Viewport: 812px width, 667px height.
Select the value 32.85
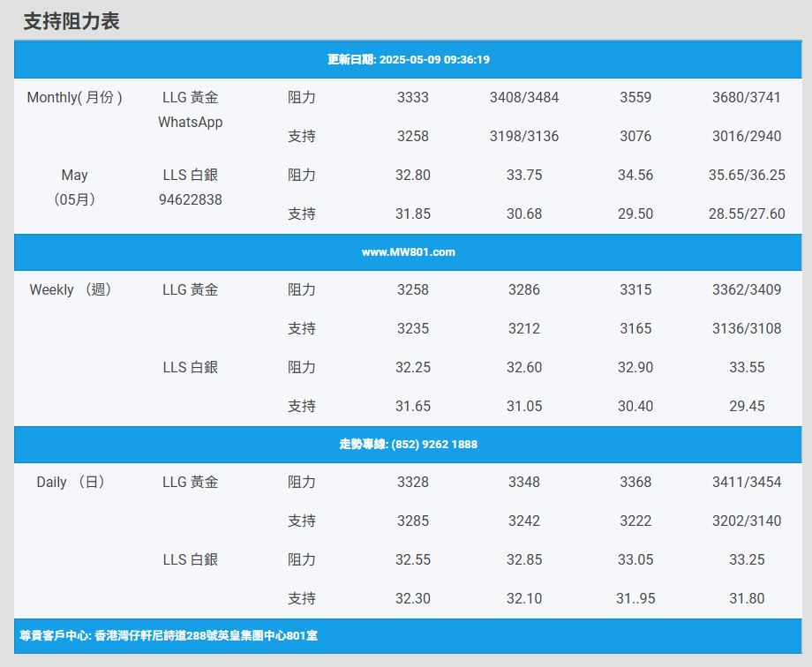[x=524, y=559]
